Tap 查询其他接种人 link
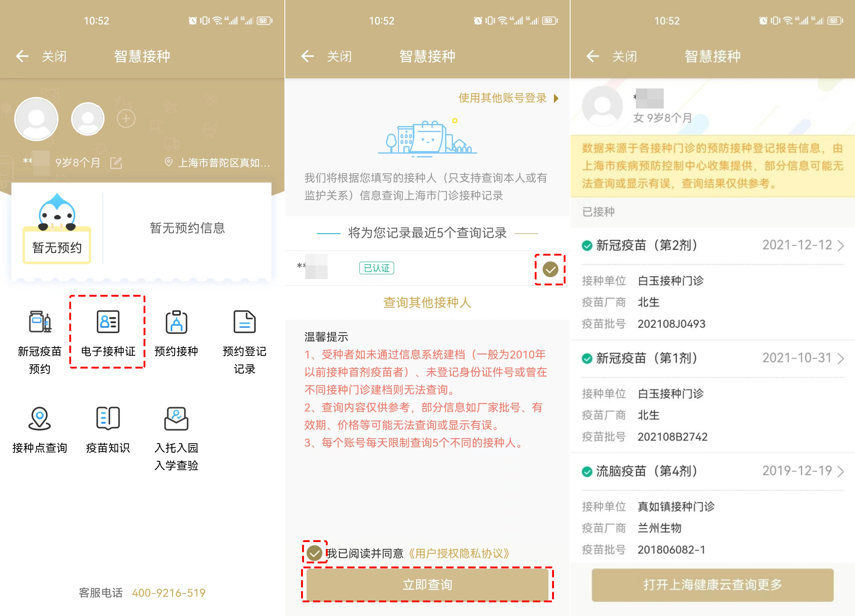This screenshot has height=616, width=855. (x=427, y=302)
